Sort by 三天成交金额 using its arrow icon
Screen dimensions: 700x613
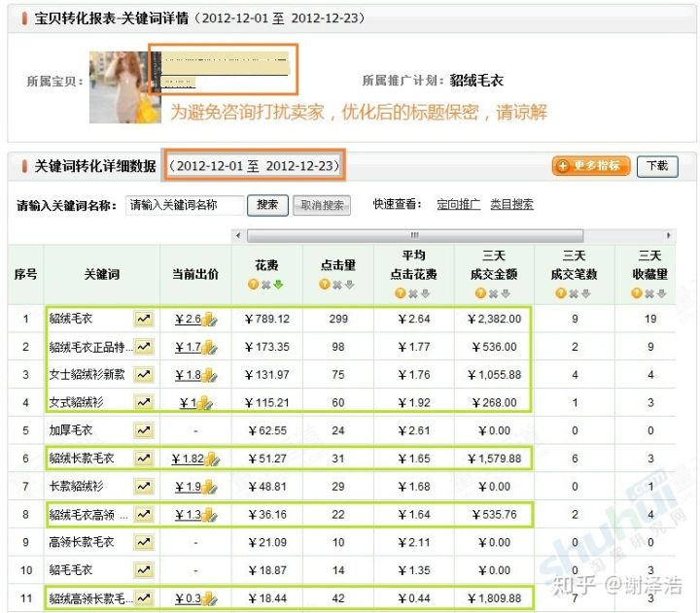click(x=507, y=294)
